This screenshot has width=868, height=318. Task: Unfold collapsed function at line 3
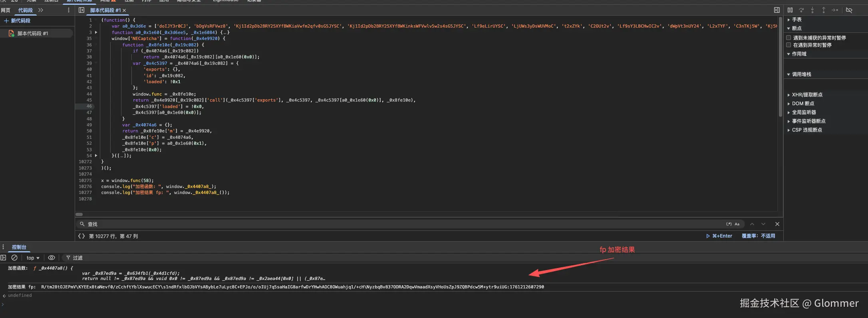[x=96, y=32]
